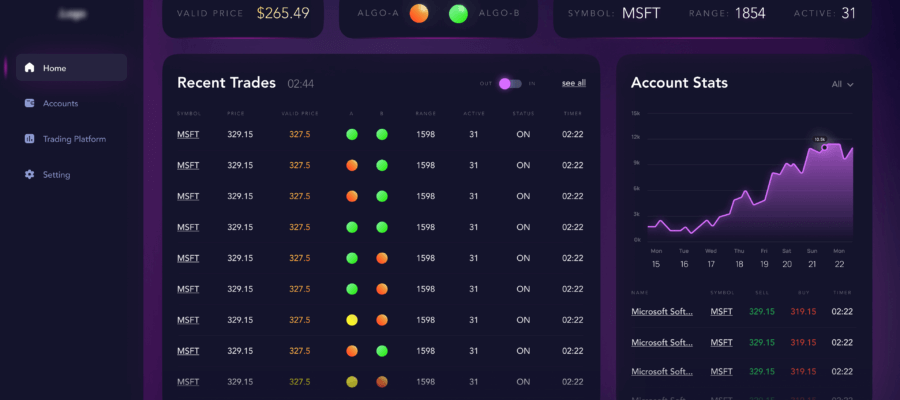Viewport: 900px width, 400px height.
Task: Click the ALGO-A label
Action: [x=378, y=13]
